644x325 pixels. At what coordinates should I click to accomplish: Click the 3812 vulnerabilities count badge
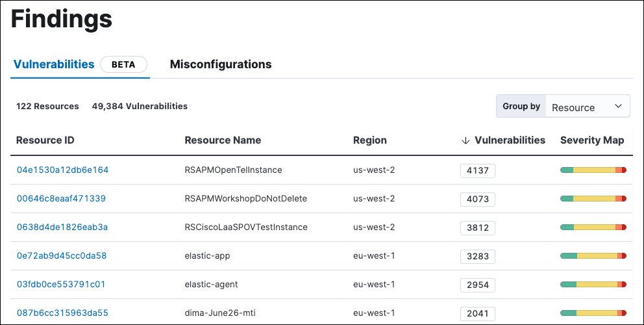click(x=478, y=228)
